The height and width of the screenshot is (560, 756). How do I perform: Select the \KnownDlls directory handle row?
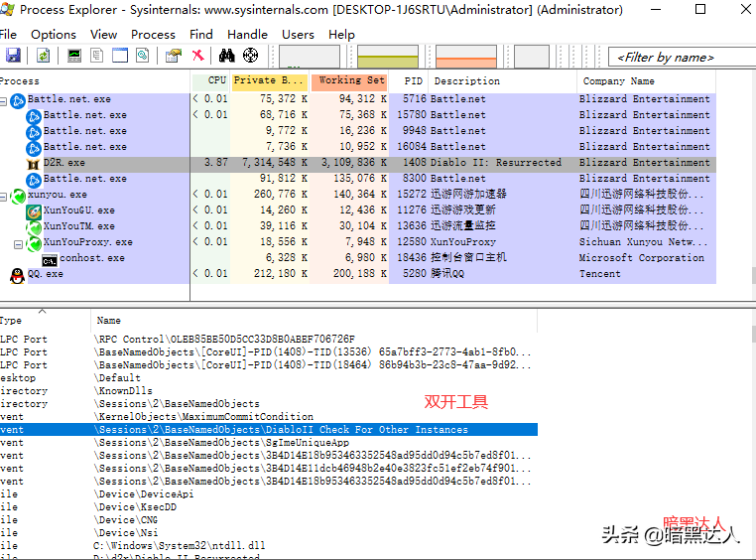269,391
